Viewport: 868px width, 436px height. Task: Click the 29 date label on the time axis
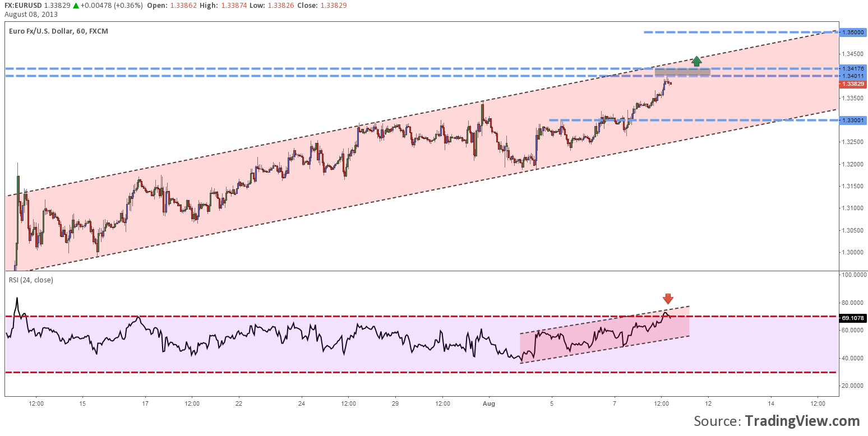(395, 403)
